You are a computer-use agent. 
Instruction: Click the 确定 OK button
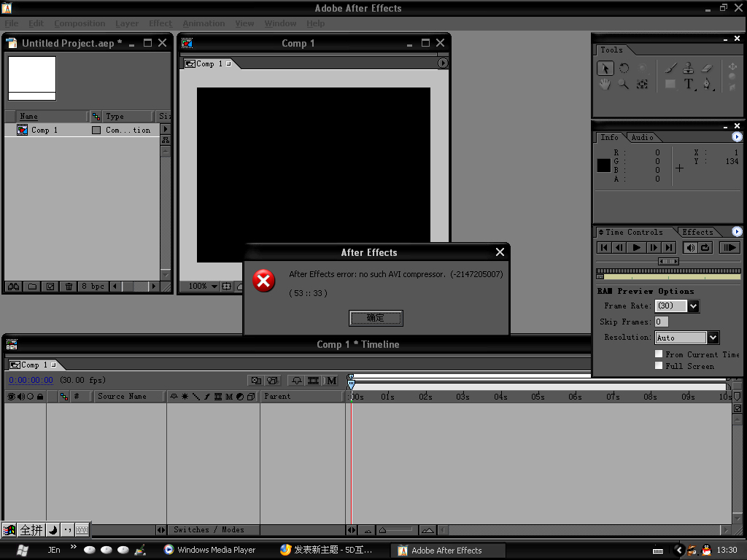(376, 318)
